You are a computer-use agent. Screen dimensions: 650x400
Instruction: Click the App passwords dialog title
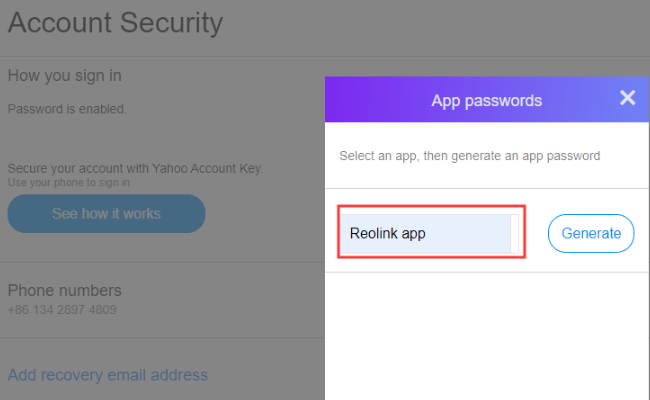(x=486, y=100)
